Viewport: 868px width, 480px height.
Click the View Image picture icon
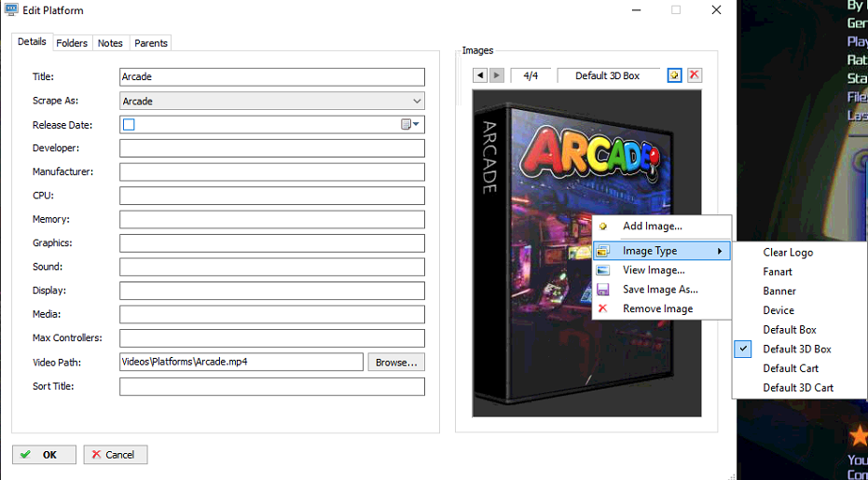coord(603,270)
